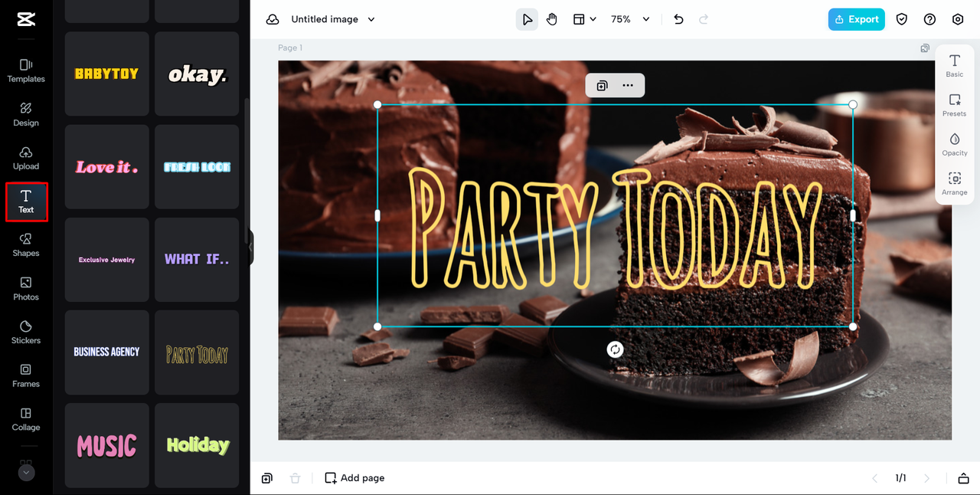Click the rotate handle below text box
This screenshot has width=980, height=495.
point(615,349)
